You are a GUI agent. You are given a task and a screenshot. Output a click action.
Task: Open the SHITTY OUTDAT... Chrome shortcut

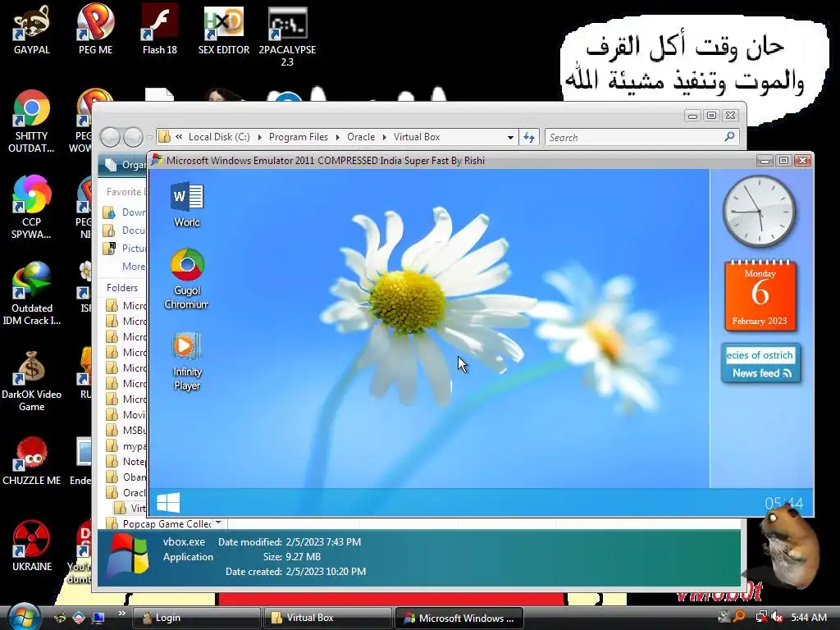click(32, 121)
